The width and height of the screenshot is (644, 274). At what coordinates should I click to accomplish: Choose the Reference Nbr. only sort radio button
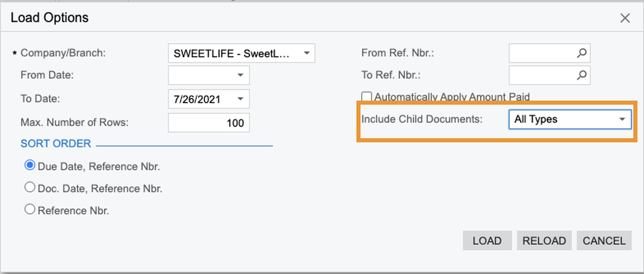click(30, 210)
